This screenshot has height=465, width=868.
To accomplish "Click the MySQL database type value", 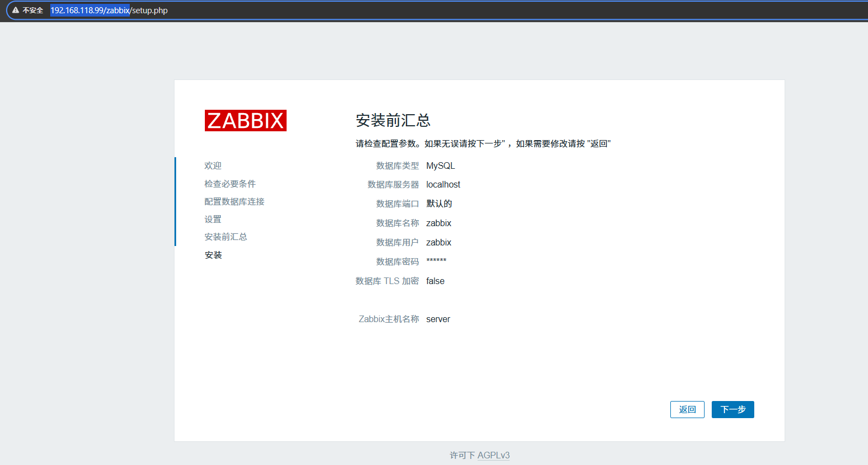I will (x=441, y=165).
